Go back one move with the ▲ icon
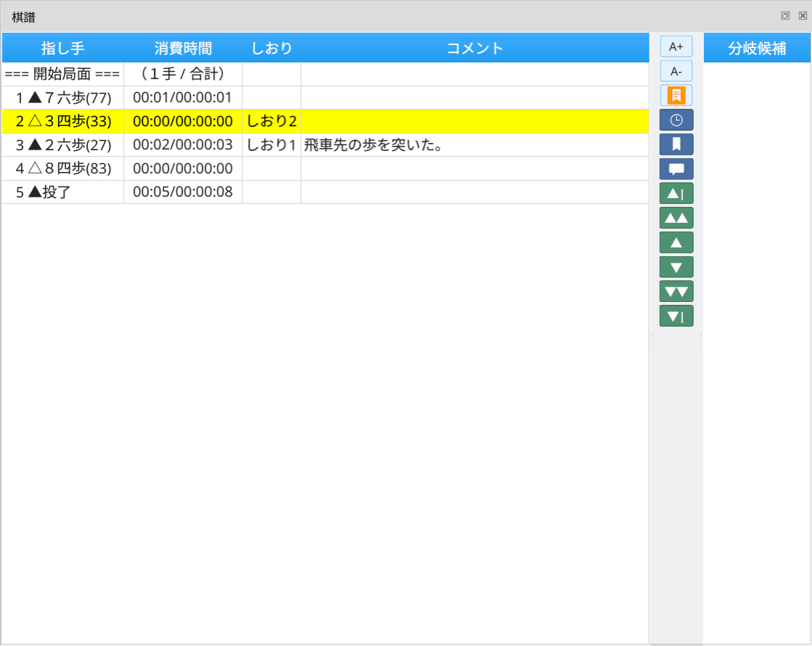The width and height of the screenshot is (812, 646). click(676, 242)
